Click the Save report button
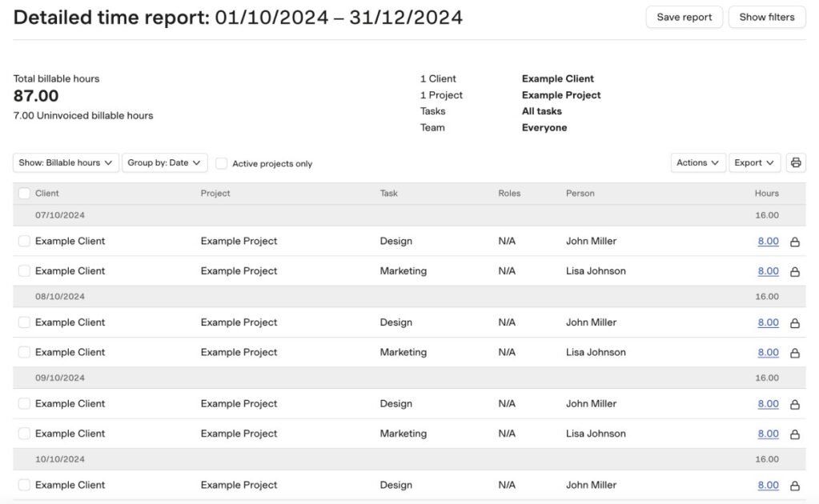This screenshot has height=504, width=819. tap(684, 17)
